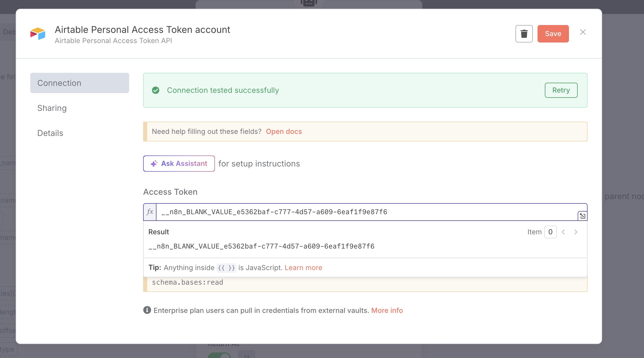Click the Result value text
The width and height of the screenshot is (644, 358).
coord(261,247)
